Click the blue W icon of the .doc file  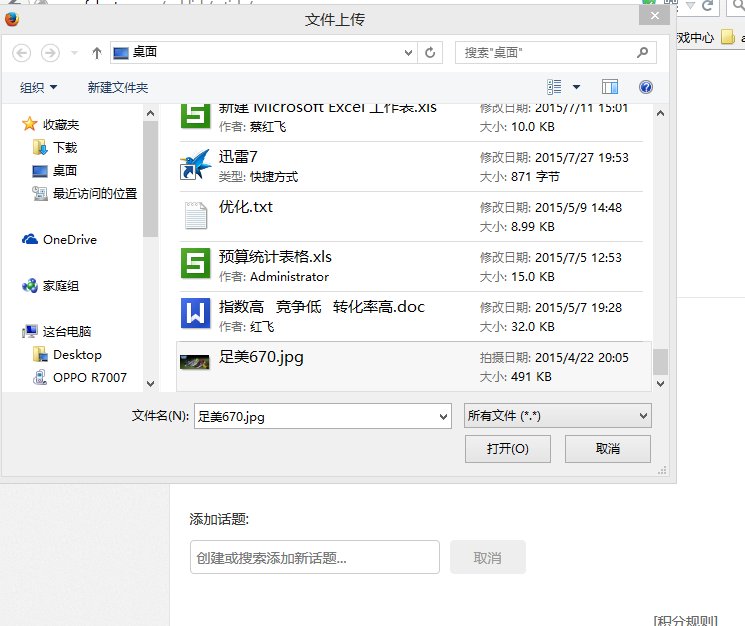coord(195,313)
